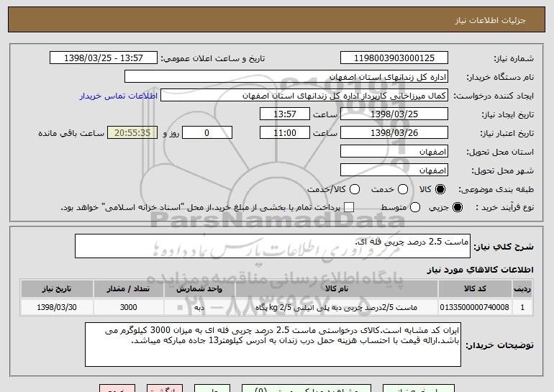Click the واحد شمارش column header
This screenshot has height=392, width=554.
click(x=199, y=289)
